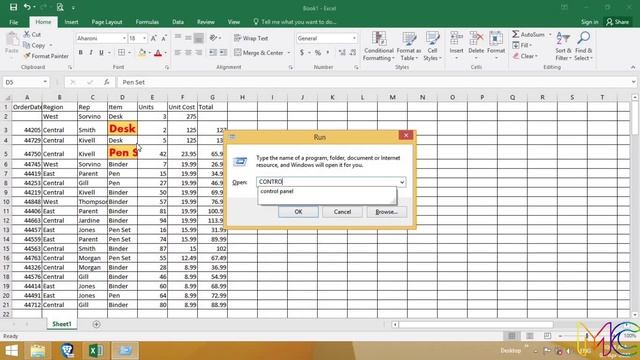
Task: Click the Cut scissors icon
Action: click(27, 34)
